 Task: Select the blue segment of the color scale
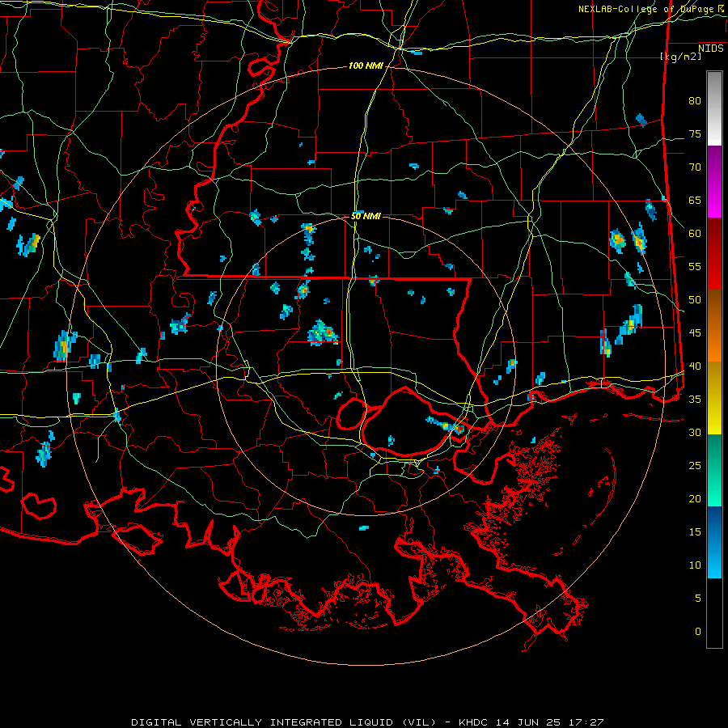pyautogui.click(x=714, y=542)
